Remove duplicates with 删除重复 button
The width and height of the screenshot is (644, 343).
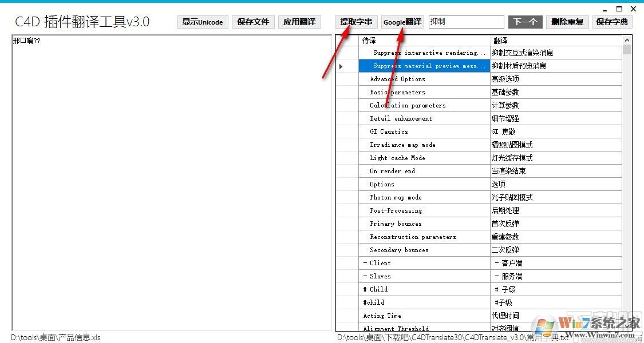pyautogui.click(x=567, y=22)
